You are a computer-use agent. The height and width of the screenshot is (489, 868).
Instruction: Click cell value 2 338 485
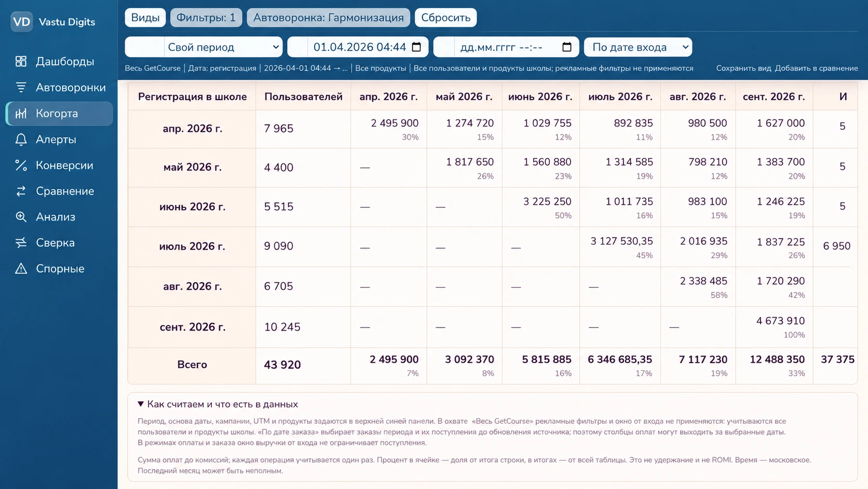tap(703, 281)
